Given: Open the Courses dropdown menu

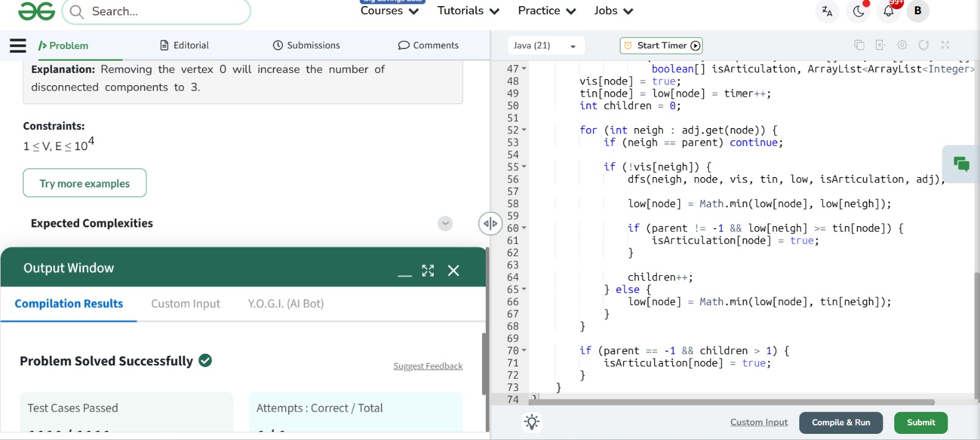Looking at the screenshot, I should [x=389, y=11].
